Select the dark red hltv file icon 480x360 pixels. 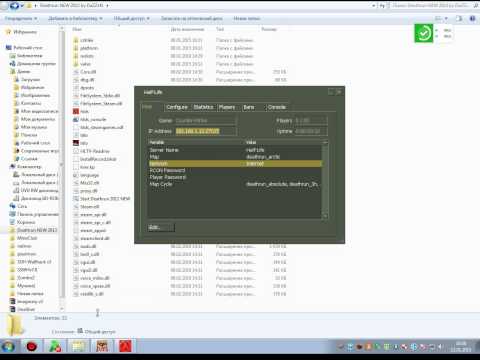tap(76, 143)
